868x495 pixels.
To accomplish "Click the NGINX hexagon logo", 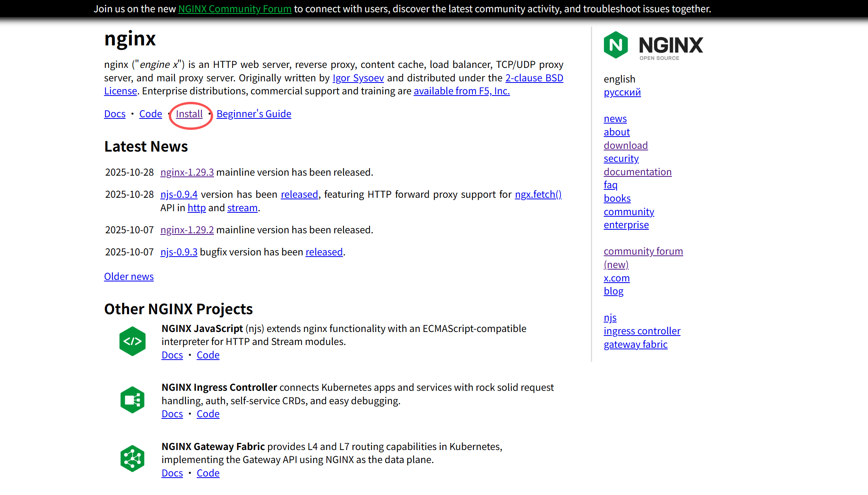I will [616, 45].
